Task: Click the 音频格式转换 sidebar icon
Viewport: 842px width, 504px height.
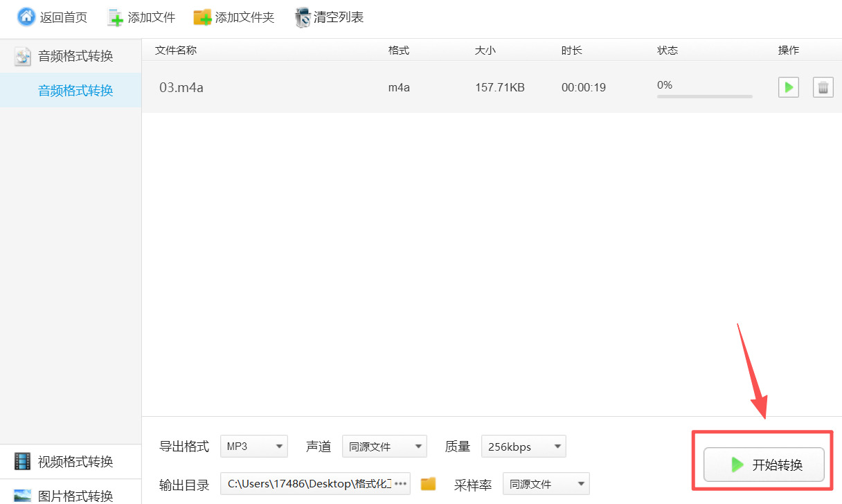Action: click(x=22, y=56)
